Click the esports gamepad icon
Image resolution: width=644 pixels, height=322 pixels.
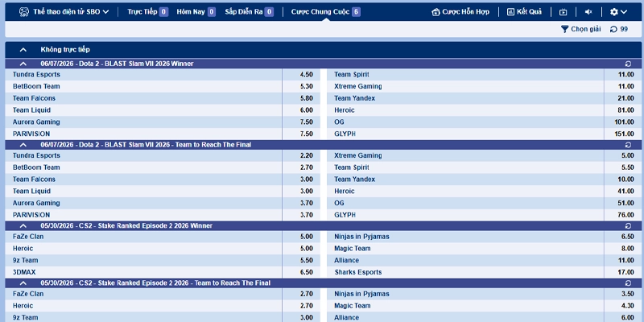coord(24,12)
